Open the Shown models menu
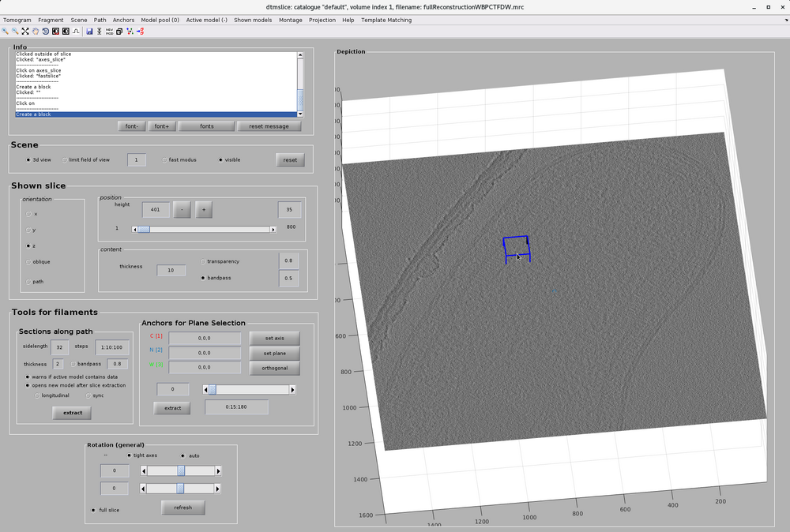Viewport: 790px width, 532px height. click(x=254, y=20)
